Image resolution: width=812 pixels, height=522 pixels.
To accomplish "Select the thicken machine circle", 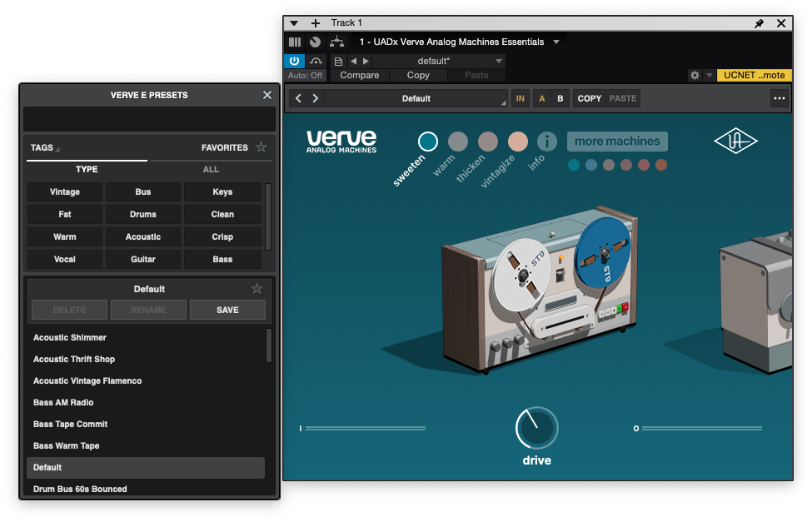I will coord(488,142).
